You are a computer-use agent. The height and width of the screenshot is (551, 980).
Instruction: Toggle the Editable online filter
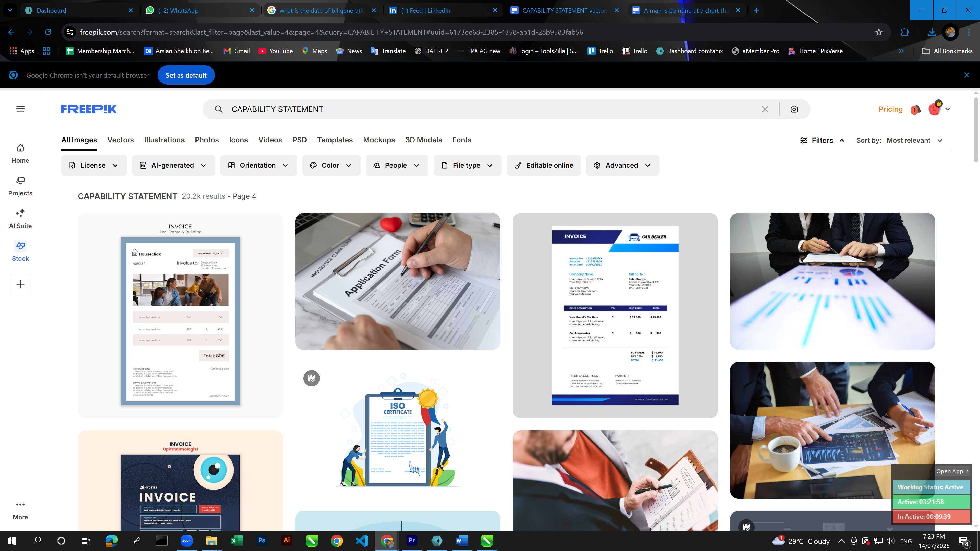pos(544,165)
